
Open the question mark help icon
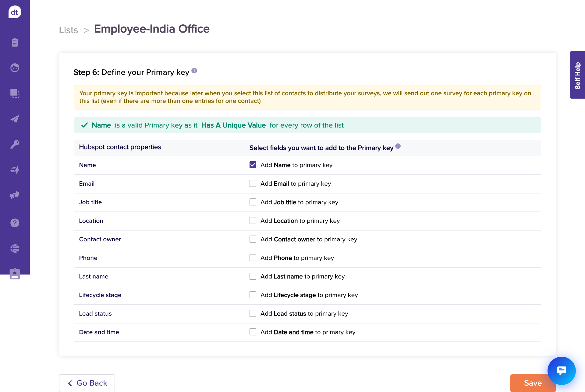click(x=15, y=223)
